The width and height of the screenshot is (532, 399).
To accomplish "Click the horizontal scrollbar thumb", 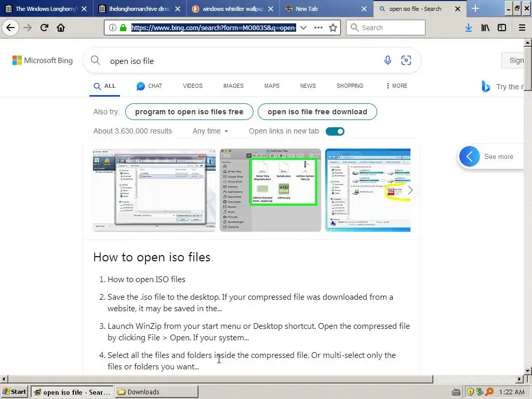I will click(220, 379).
